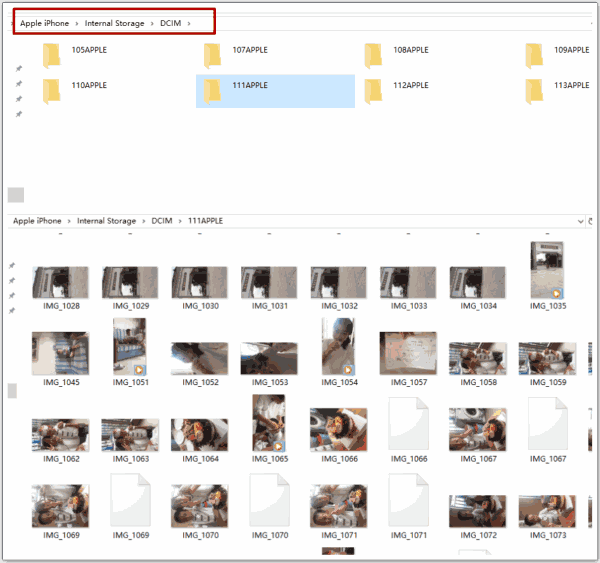This screenshot has width=600, height=563.
Task: Select IMG_1031 photo thumbnail
Action: point(269,282)
